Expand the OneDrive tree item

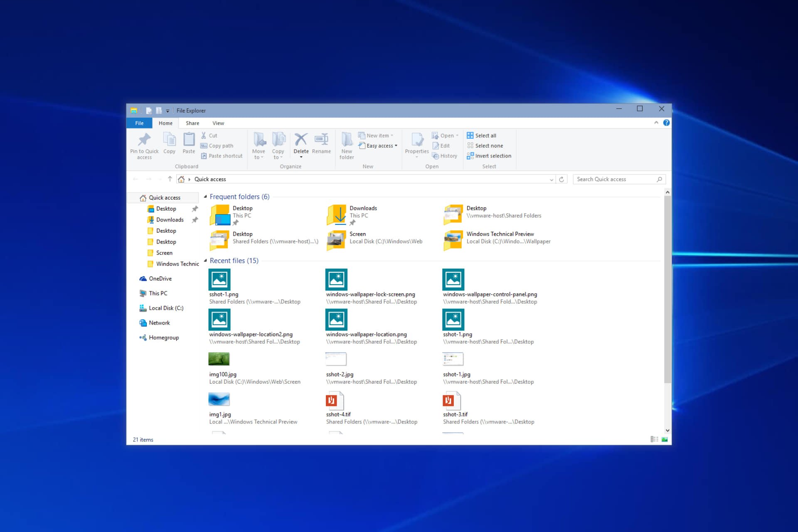click(135, 278)
